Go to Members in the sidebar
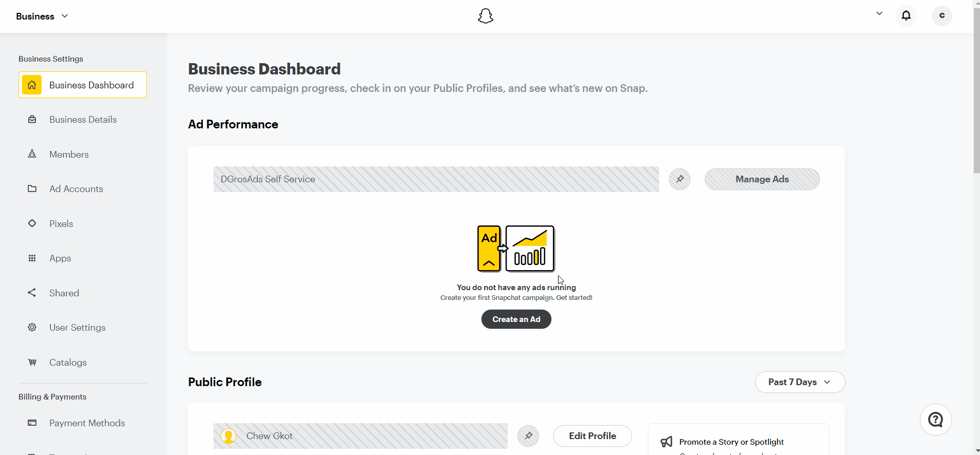The height and width of the screenshot is (455, 980). 69,154
